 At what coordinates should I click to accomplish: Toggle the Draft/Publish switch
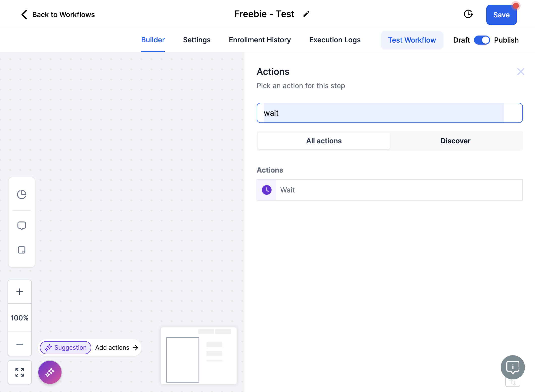point(482,40)
